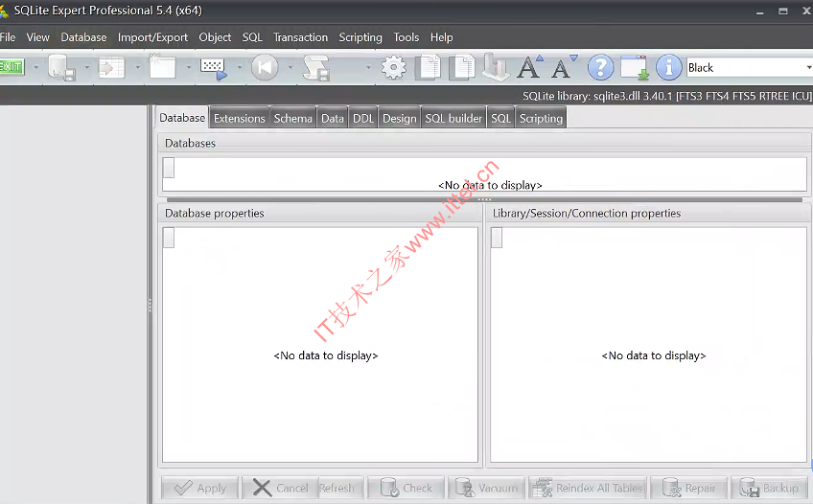Click the Repair button

click(x=689, y=488)
